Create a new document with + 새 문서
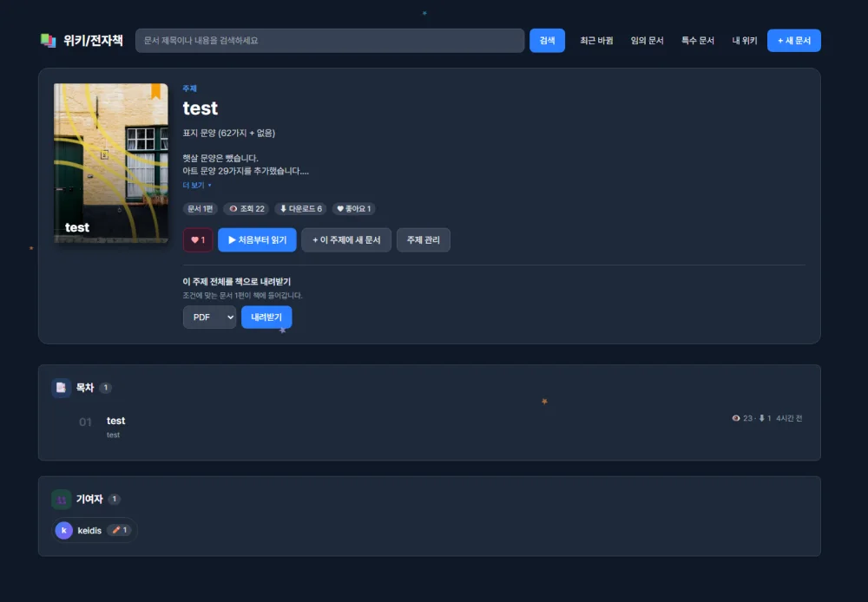The image size is (868, 602). [x=794, y=41]
